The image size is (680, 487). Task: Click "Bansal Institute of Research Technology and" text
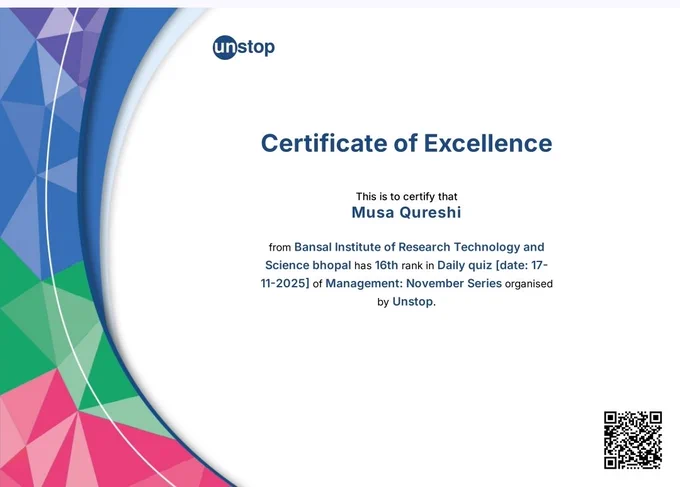(x=419, y=247)
